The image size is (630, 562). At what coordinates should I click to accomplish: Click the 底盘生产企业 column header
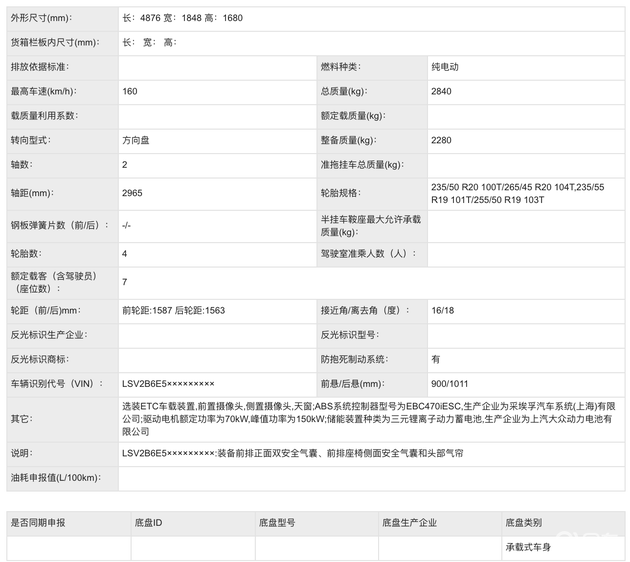click(x=409, y=523)
